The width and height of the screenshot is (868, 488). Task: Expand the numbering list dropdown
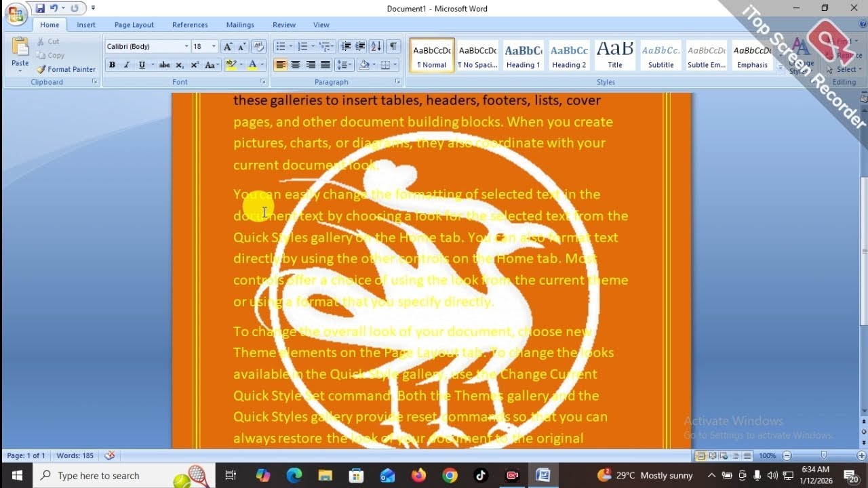(x=313, y=47)
